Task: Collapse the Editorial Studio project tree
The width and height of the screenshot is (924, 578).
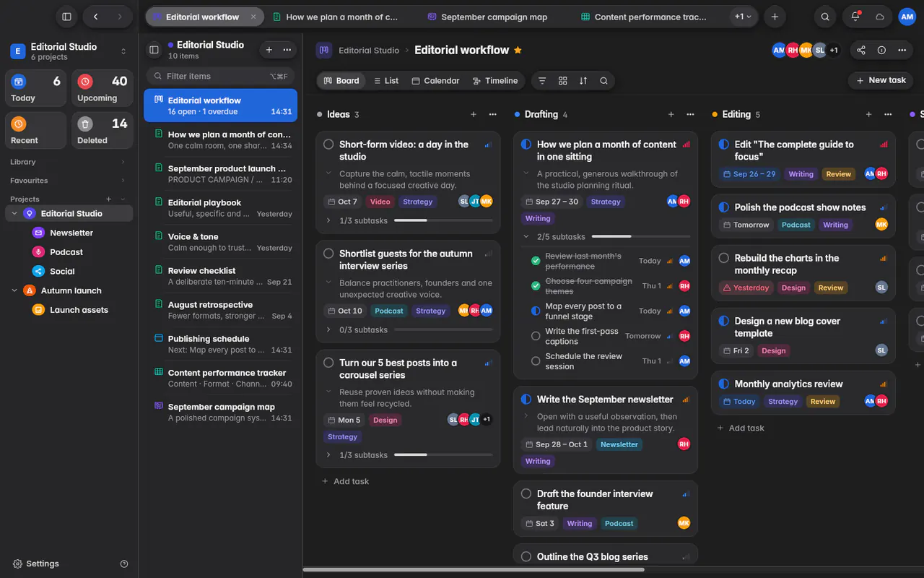Action: 14,214
